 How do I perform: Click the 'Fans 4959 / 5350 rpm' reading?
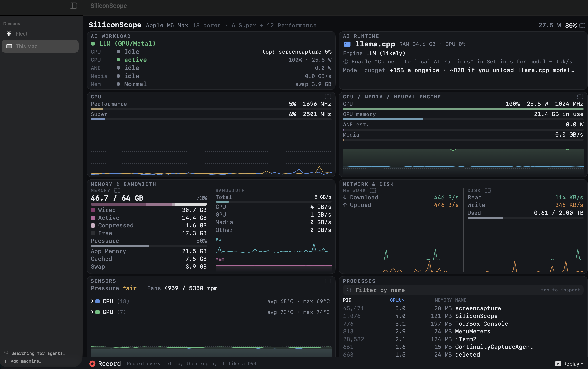tap(182, 288)
